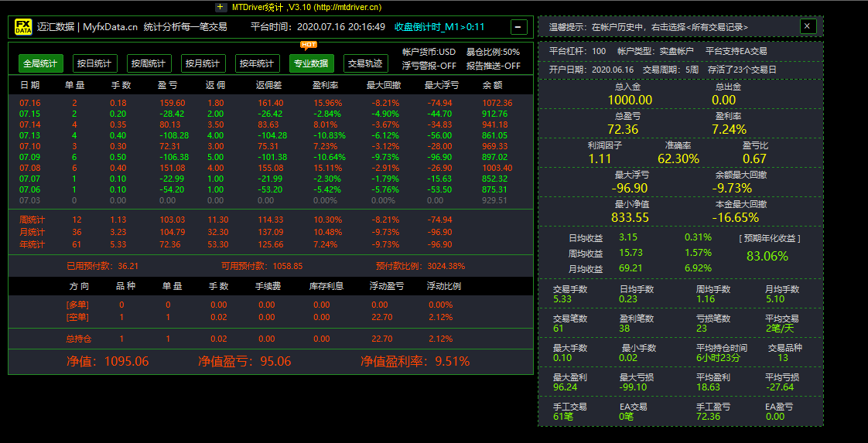Click the 总持仓 row label
Screen dimensions: 868x443
78,339
